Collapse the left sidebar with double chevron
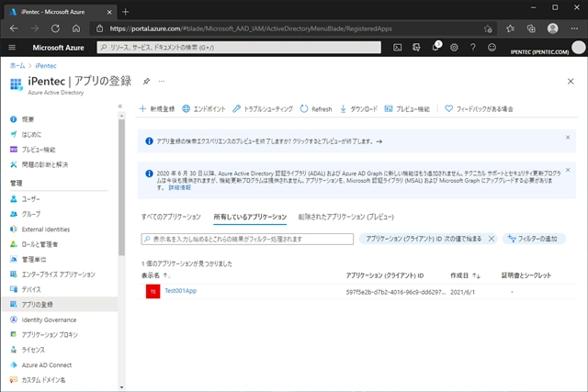Screen dimensions: 588x392 [120, 106]
